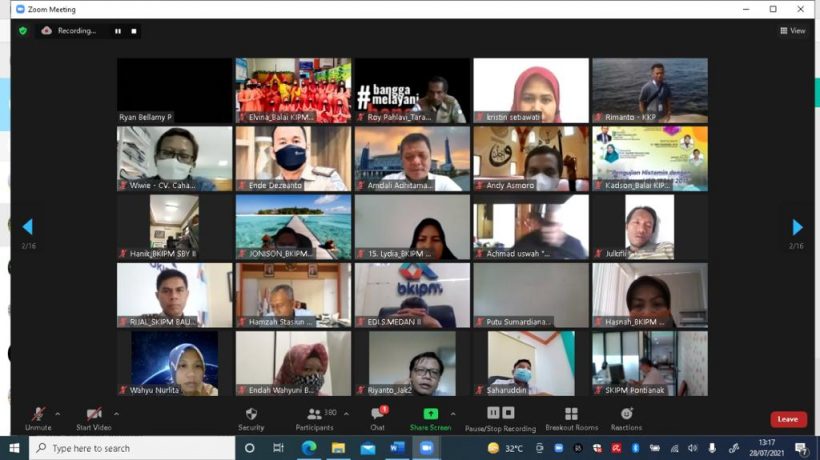The height and width of the screenshot is (460, 820).
Task: Open the Reactions menu
Action: (x=627, y=419)
